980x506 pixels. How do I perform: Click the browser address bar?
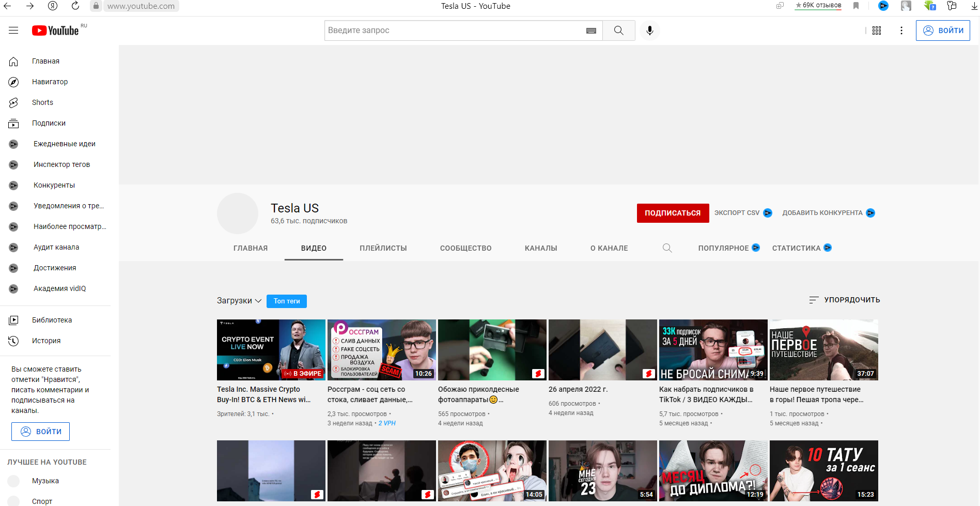coord(141,6)
